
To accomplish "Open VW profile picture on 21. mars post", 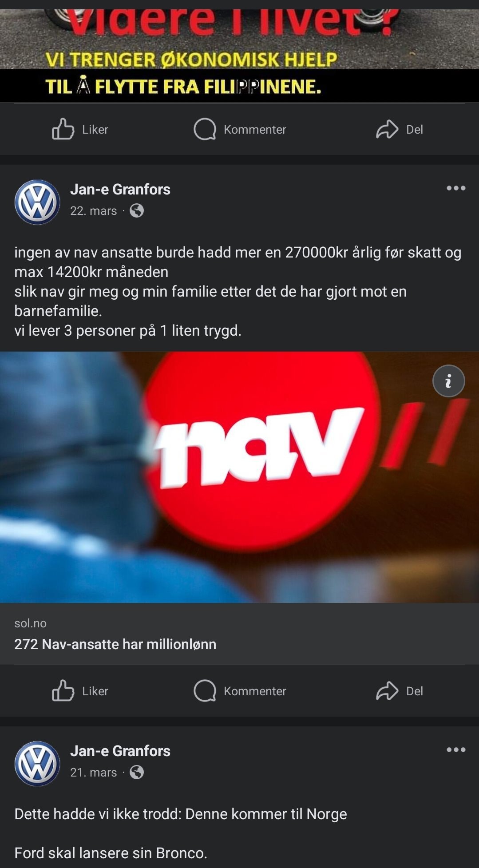I will [x=37, y=764].
